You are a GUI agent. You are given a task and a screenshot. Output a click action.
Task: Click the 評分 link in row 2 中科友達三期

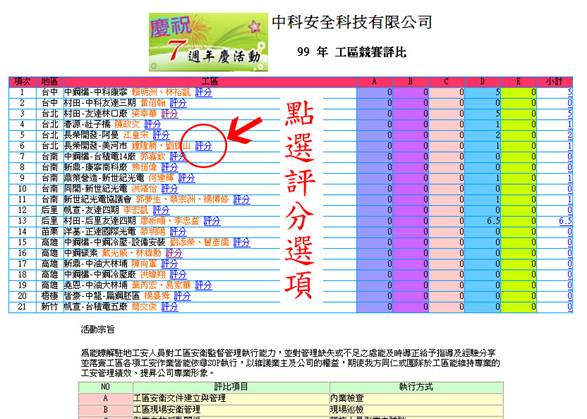tap(178, 103)
